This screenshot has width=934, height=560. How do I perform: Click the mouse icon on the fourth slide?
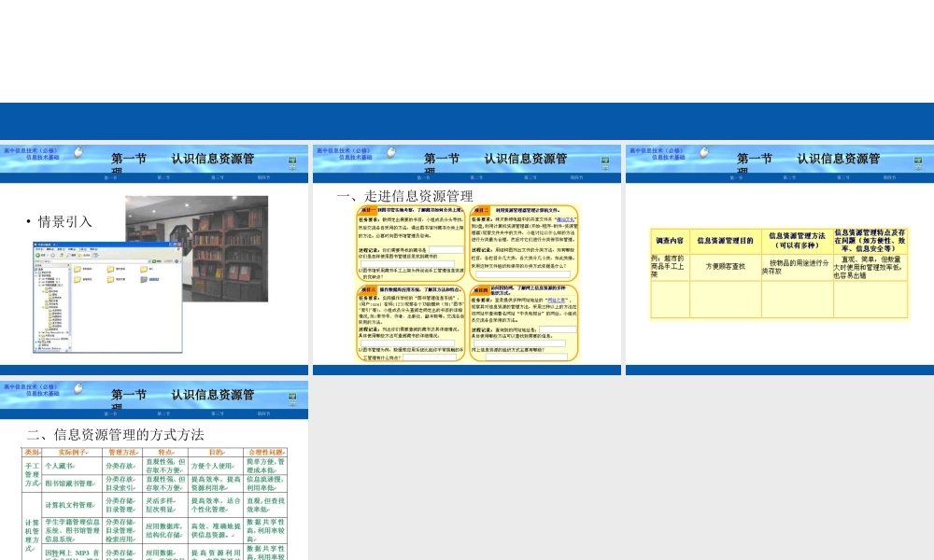coord(78,390)
